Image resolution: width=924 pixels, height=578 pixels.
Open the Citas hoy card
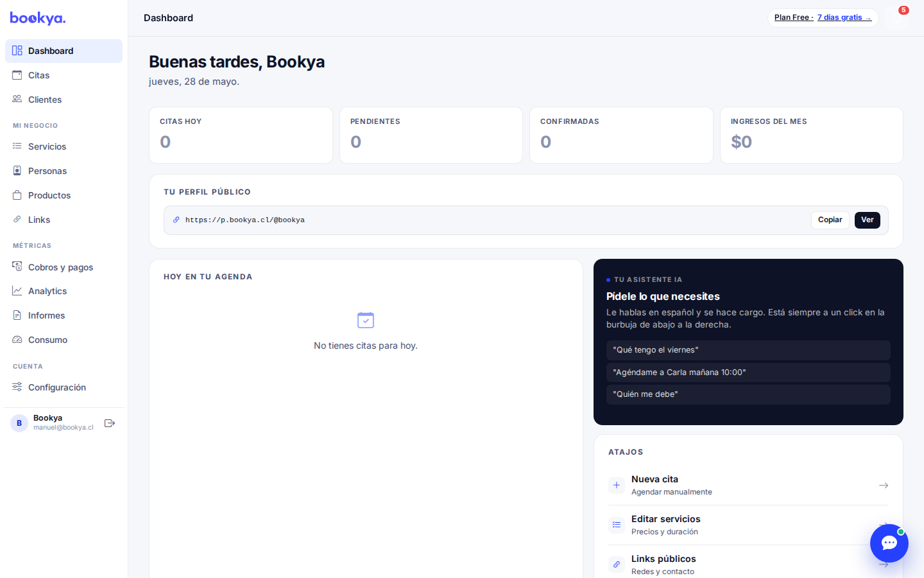(x=241, y=135)
